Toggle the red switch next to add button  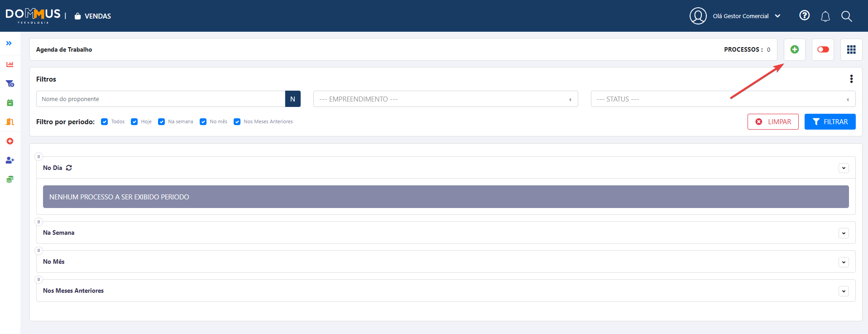coord(823,49)
